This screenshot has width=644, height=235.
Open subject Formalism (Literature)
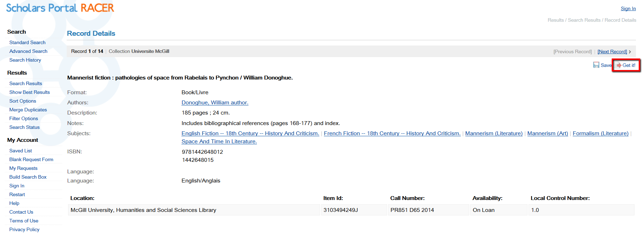600,133
